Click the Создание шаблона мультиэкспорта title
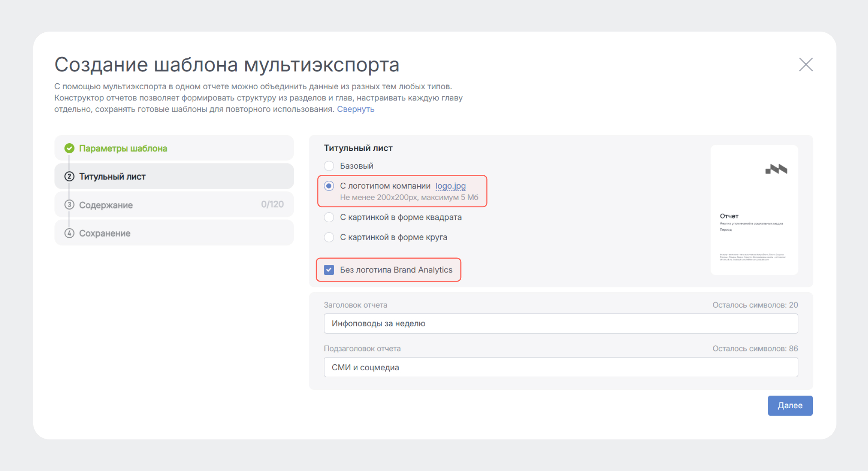 coord(227,65)
